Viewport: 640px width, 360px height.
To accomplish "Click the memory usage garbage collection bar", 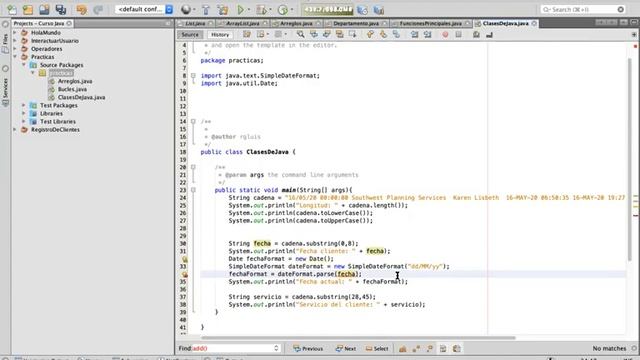I will (328, 9).
